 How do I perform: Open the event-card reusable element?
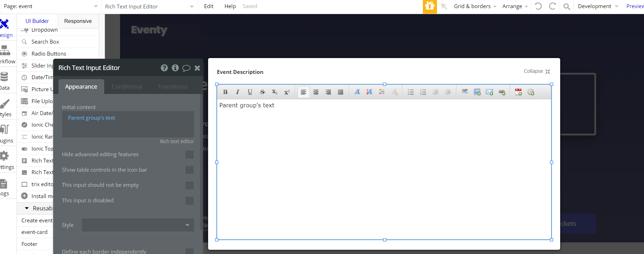point(35,232)
